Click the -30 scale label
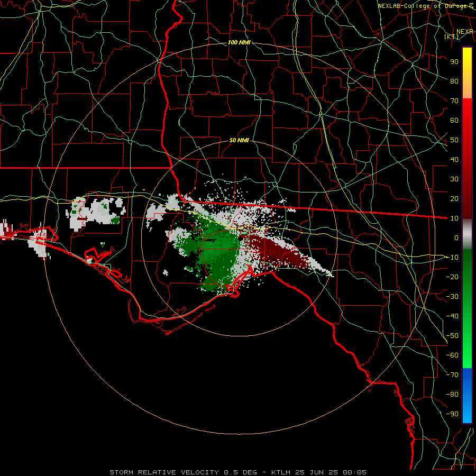Screen dimensions: 476x476 (452, 297)
